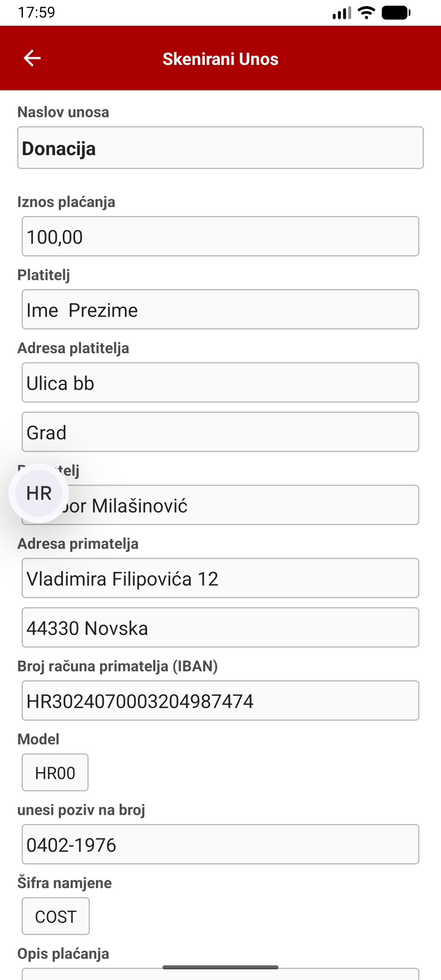
Task: Tap the back arrow in header
Action: [x=32, y=58]
